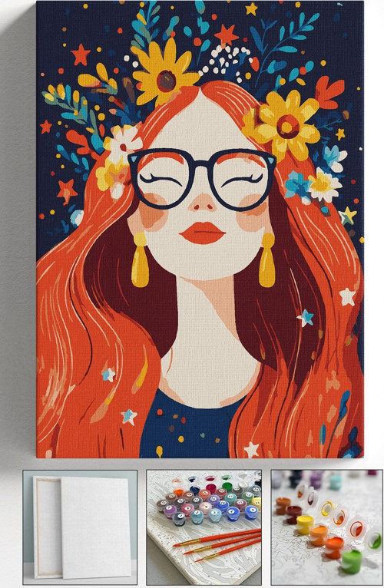The image size is (384, 588).
Task: Click the white flower beside left glasses rim
Action: [122, 143]
